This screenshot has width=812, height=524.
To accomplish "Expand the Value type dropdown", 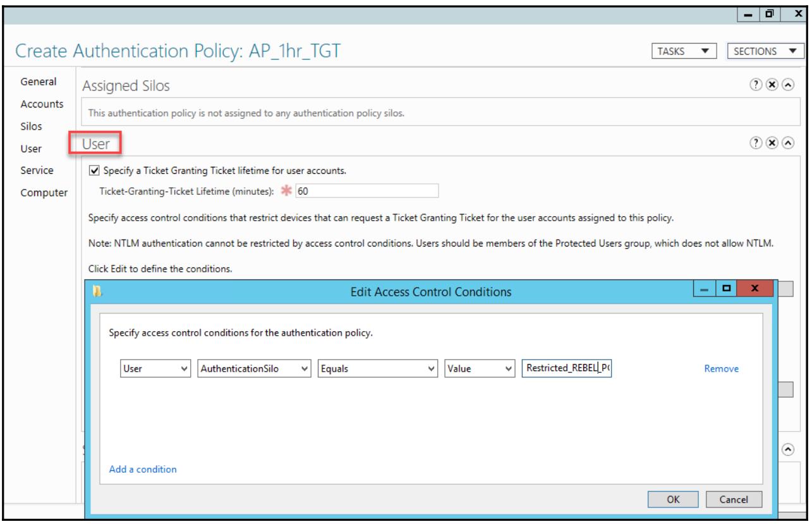I will pos(480,369).
